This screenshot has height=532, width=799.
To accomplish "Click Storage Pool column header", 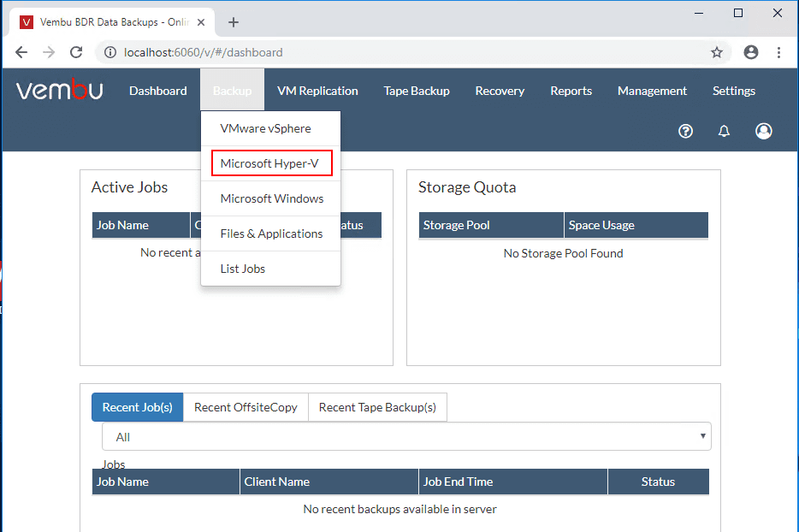I will tap(491, 225).
